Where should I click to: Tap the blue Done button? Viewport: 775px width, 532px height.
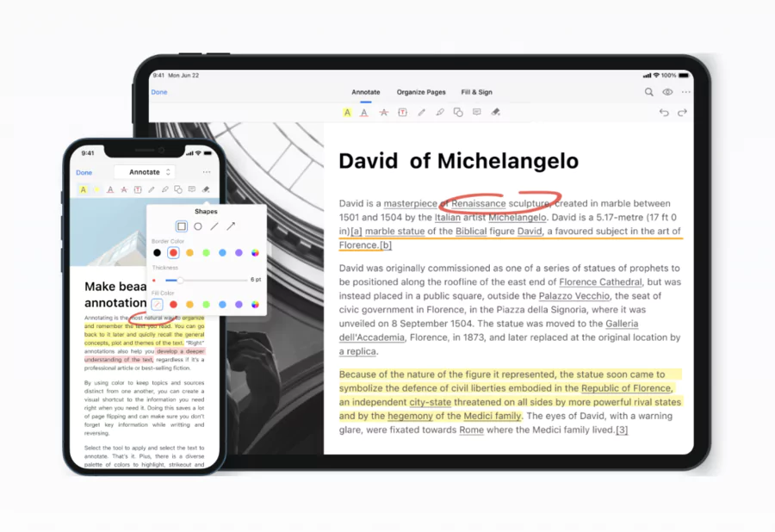(159, 92)
